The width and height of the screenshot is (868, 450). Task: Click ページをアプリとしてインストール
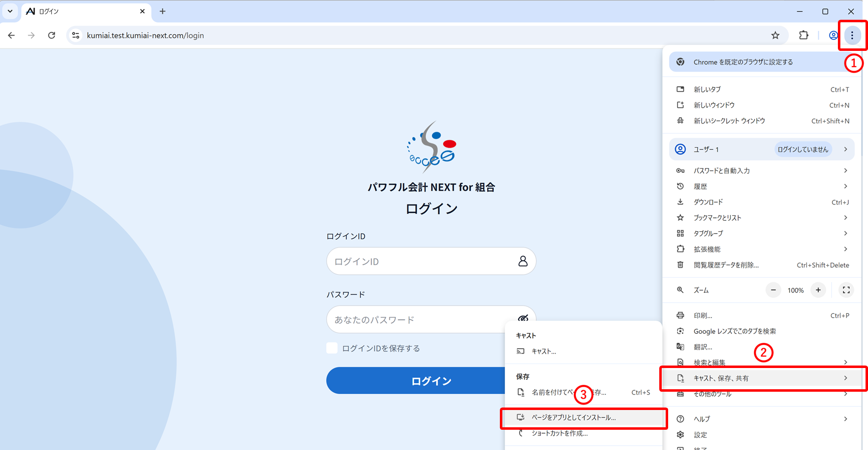click(583, 417)
